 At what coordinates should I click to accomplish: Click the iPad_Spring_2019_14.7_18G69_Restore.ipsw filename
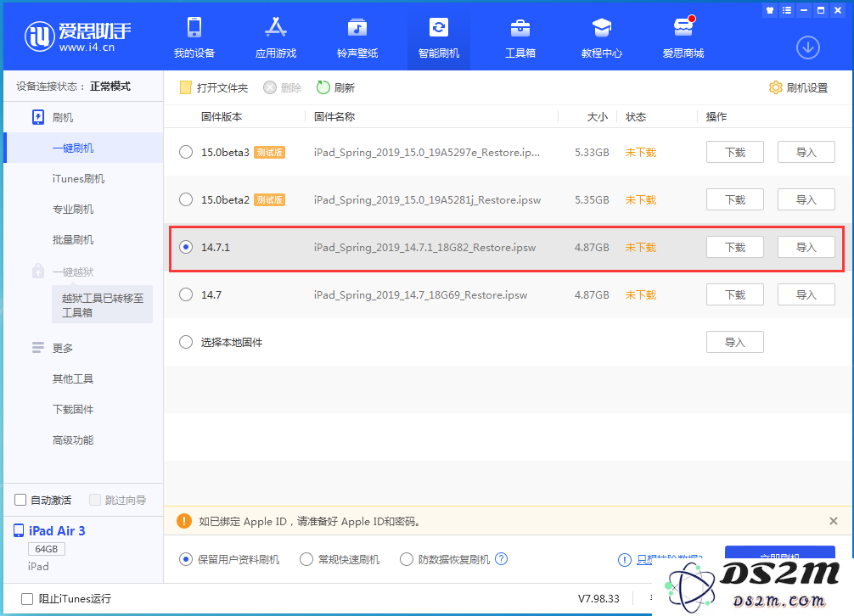point(420,295)
